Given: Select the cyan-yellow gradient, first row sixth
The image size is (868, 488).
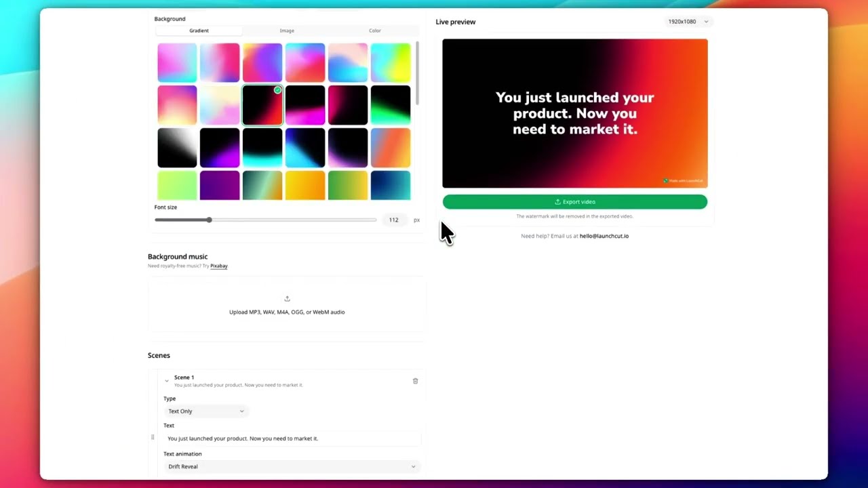Looking at the screenshot, I should 391,62.
